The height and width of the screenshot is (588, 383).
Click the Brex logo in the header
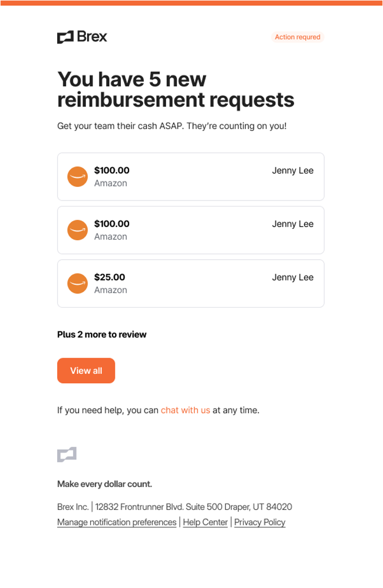82,37
